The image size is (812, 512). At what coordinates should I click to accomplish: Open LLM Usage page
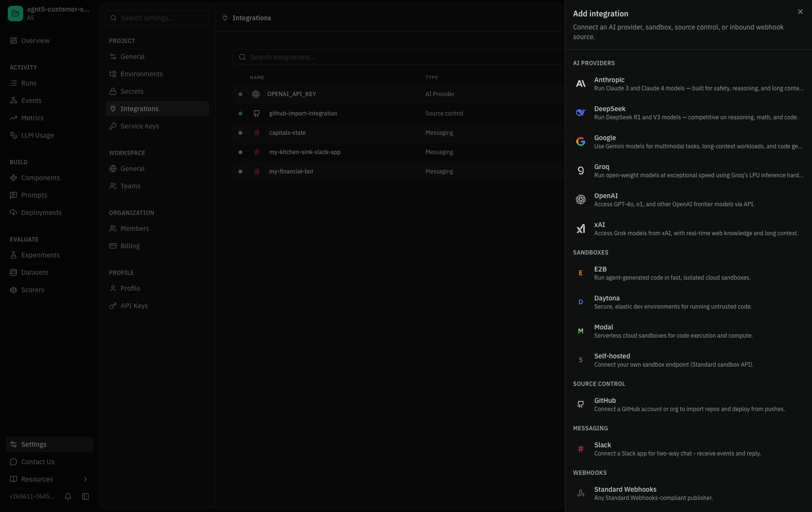(49, 135)
